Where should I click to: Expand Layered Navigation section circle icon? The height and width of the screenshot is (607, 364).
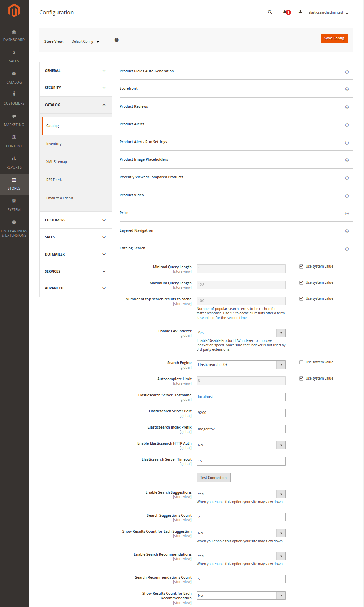click(347, 231)
